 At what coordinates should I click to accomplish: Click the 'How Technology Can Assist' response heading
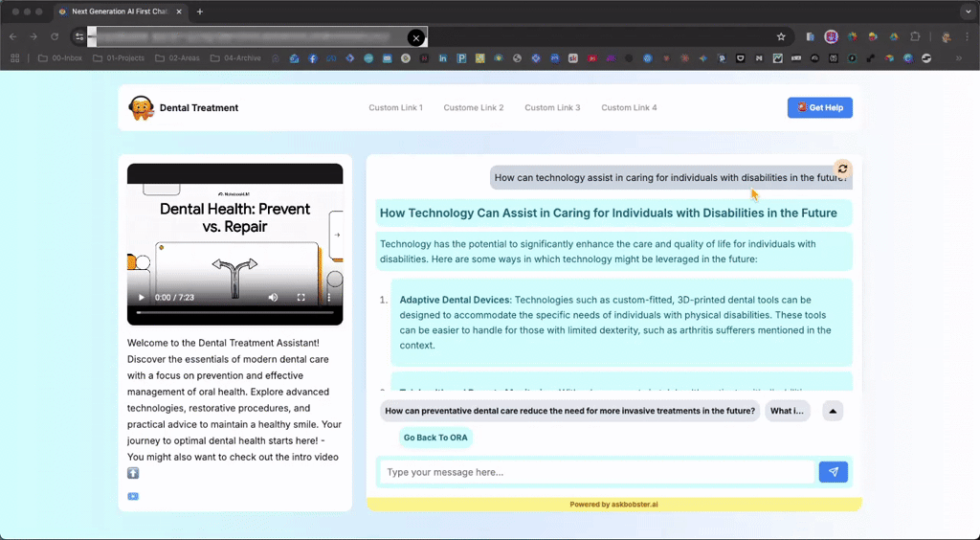point(608,214)
